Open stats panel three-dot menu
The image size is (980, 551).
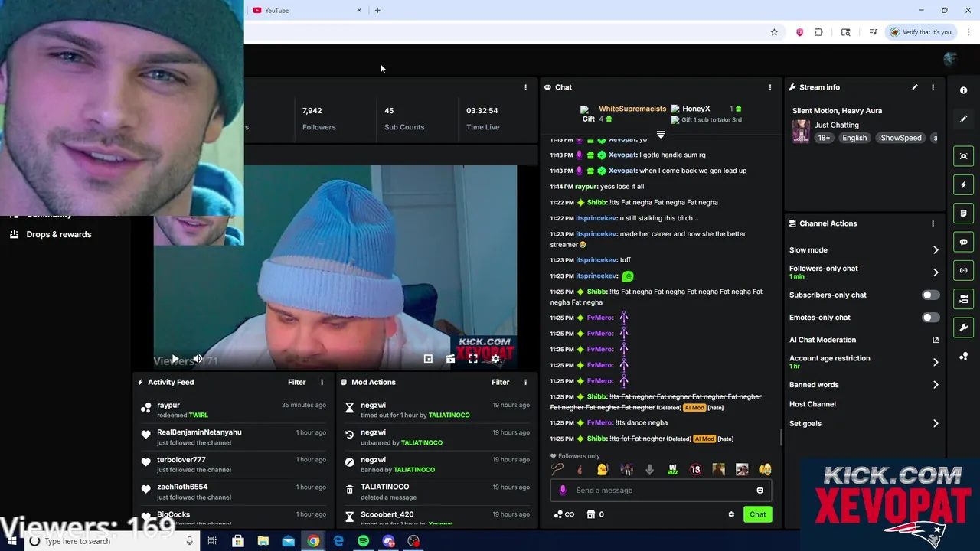pos(525,87)
